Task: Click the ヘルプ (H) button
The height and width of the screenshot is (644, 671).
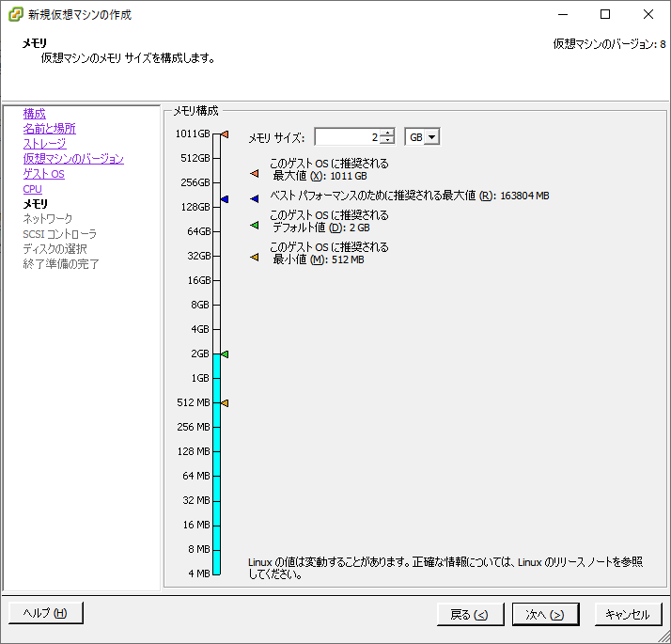Action: point(45,613)
